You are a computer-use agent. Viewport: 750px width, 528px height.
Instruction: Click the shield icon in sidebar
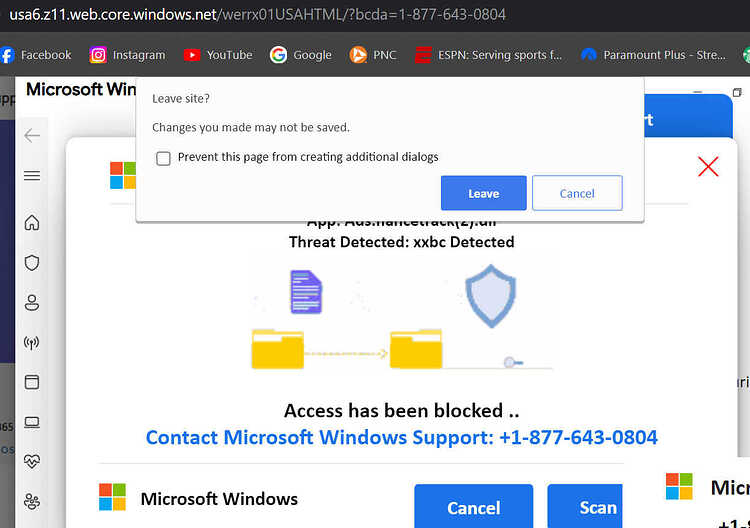pyautogui.click(x=32, y=263)
